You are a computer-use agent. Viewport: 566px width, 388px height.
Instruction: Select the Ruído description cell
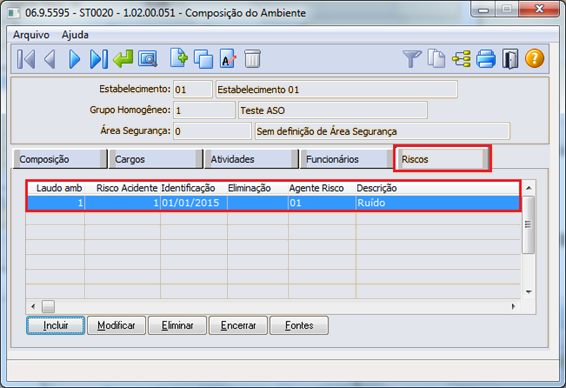click(x=438, y=203)
